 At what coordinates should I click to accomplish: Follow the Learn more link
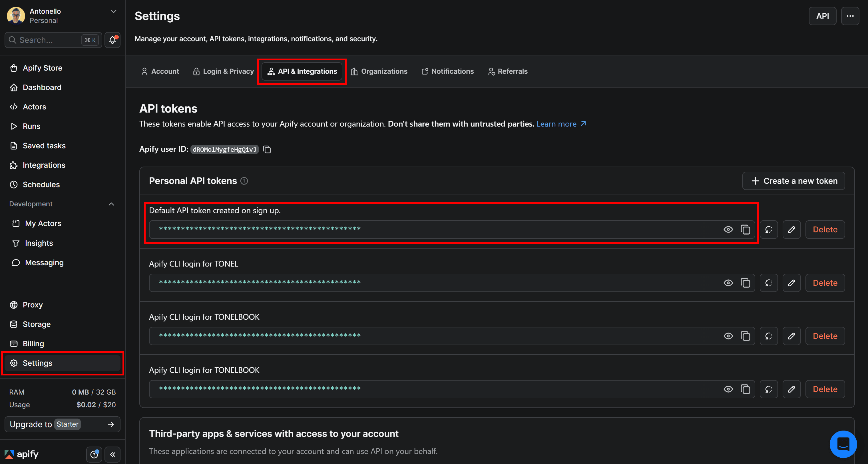coord(561,124)
